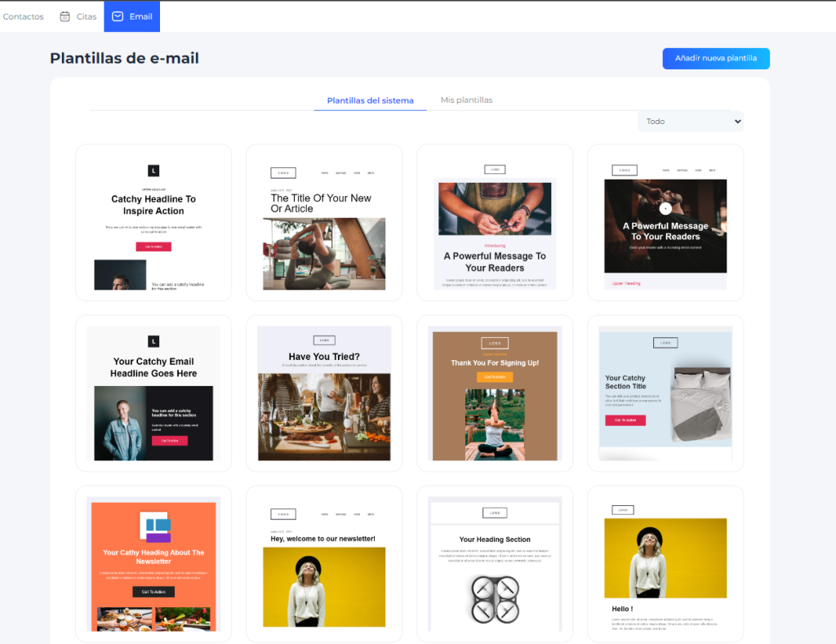This screenshot has height=644, width=836.
Task: Pick the Your Heading Section drone template
Action: pyautogui.click(x=495, y=563)
